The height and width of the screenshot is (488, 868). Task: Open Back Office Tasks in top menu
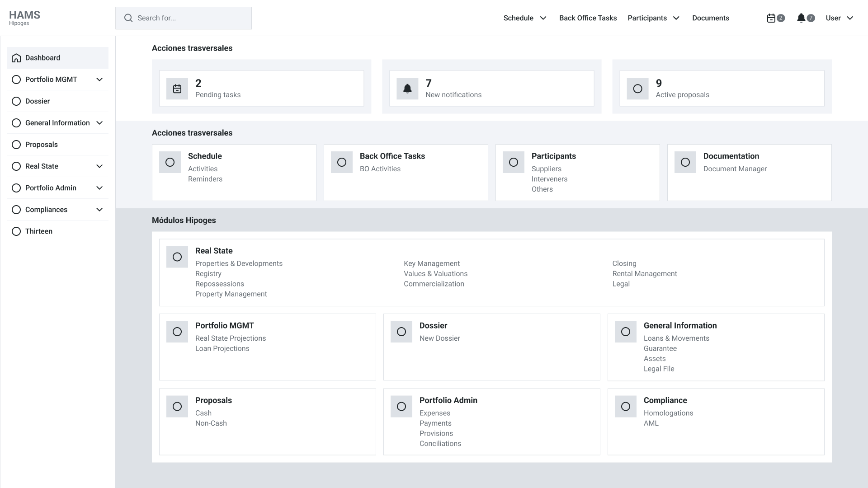pyautogui.click(x=588, y=18)
